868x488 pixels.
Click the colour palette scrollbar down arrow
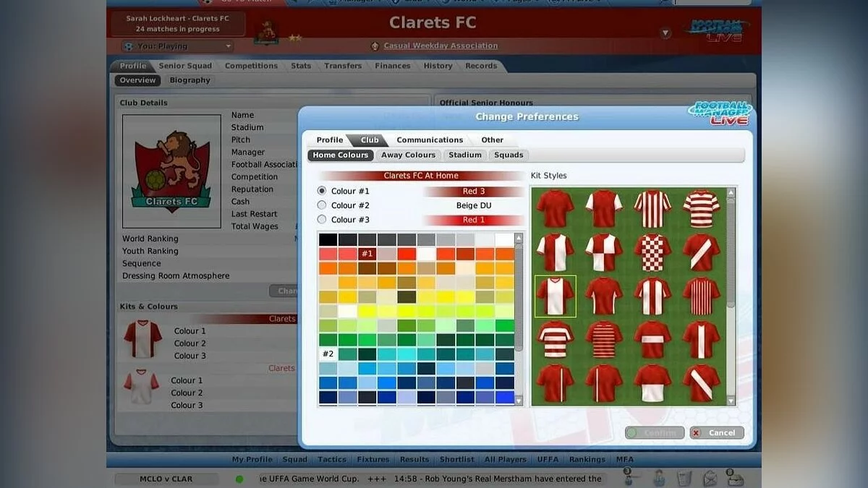(519, 401)
